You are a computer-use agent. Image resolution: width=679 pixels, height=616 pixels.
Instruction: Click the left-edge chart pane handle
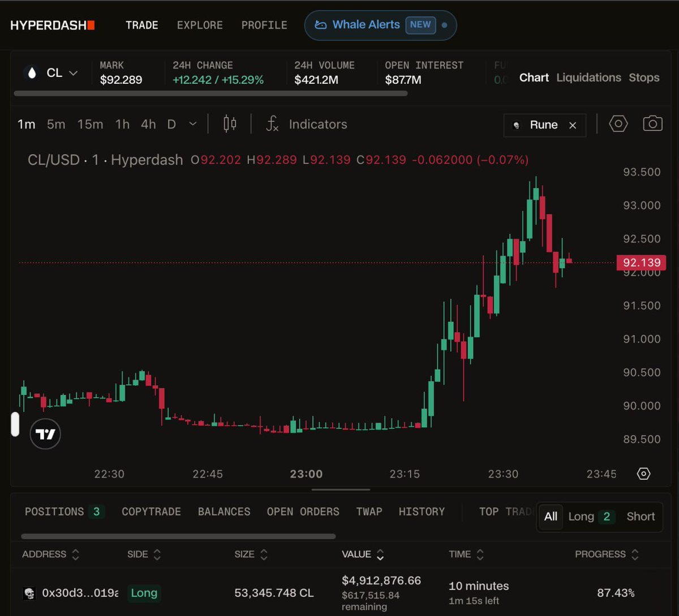click(x=15, y=424)
